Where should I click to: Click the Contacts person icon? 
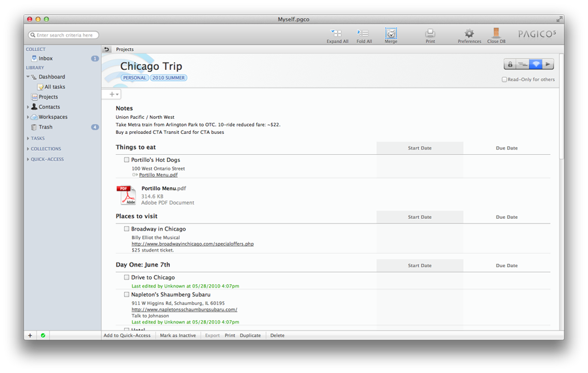34,106
